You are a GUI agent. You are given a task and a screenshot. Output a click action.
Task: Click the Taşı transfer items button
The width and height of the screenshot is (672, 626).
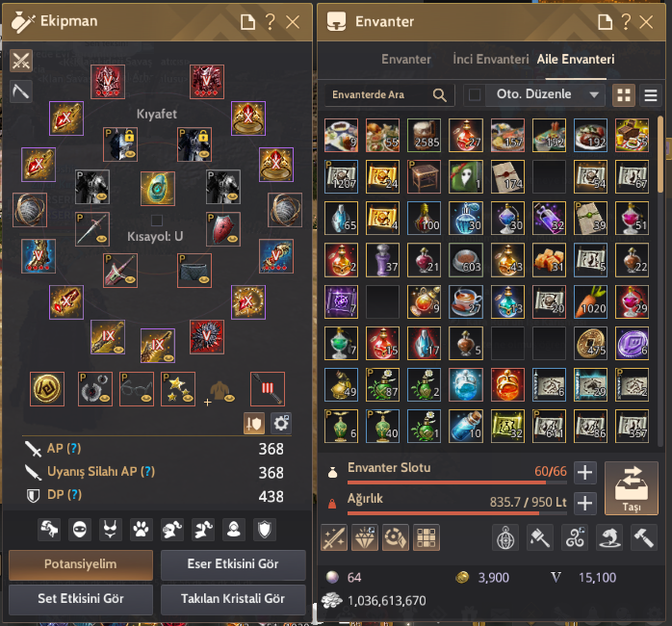[x=632, y=488]
